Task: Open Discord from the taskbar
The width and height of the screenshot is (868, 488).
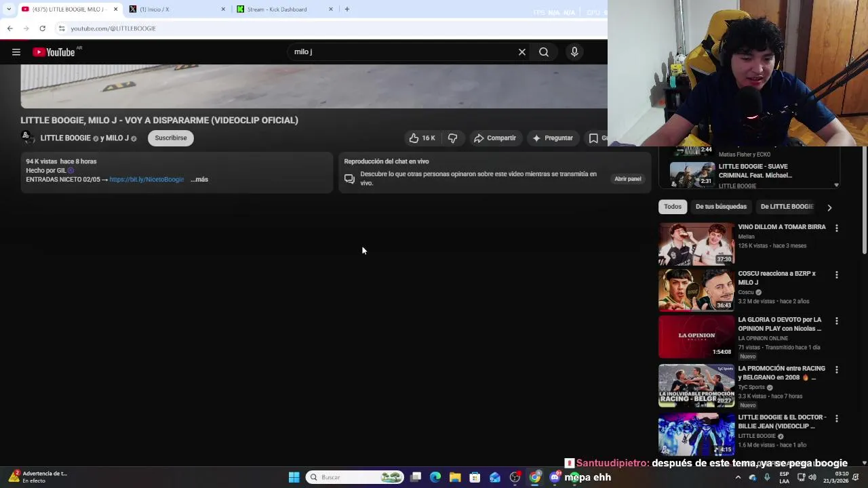Action: point(555,477)
